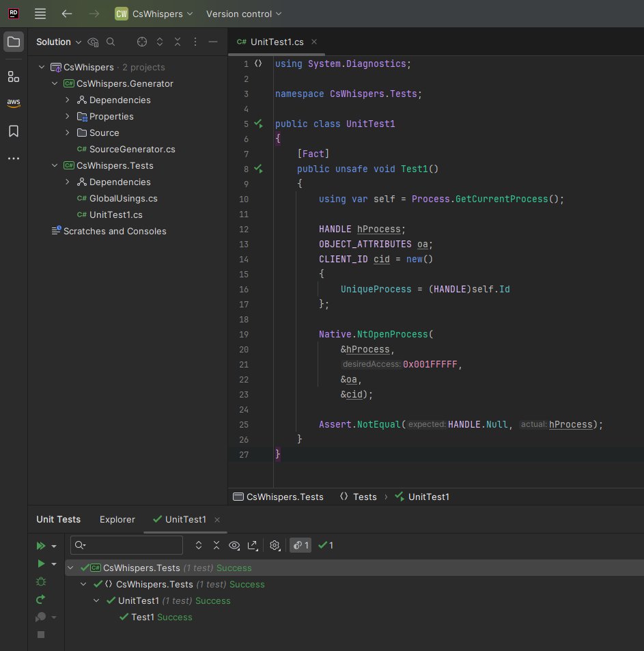Toggle passed tests filter checkmark

point(326,545)
